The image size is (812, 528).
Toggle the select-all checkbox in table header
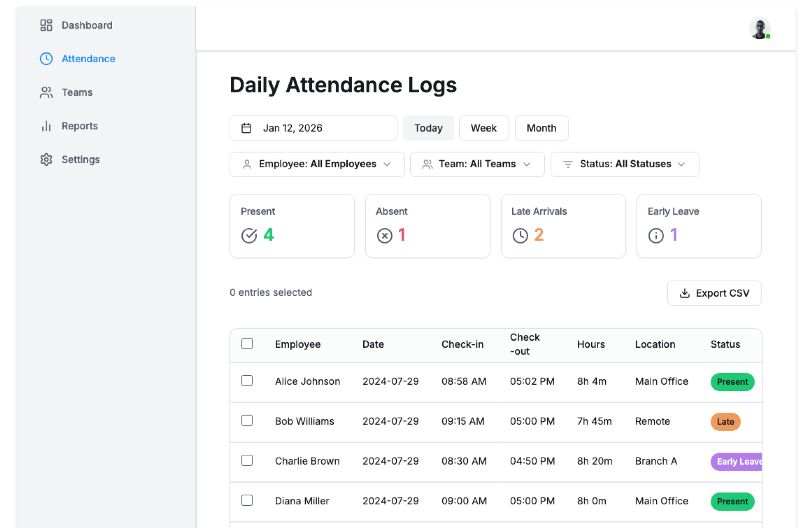tap(247, 344)
